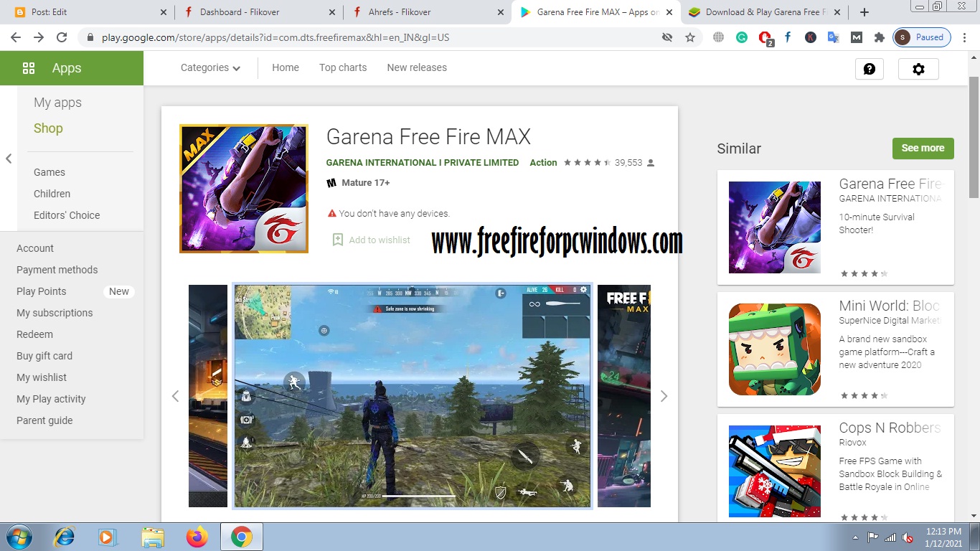The image size is (980, 551).
Task: Select Shop in the sidebar
Action: [x=48, y=128]
